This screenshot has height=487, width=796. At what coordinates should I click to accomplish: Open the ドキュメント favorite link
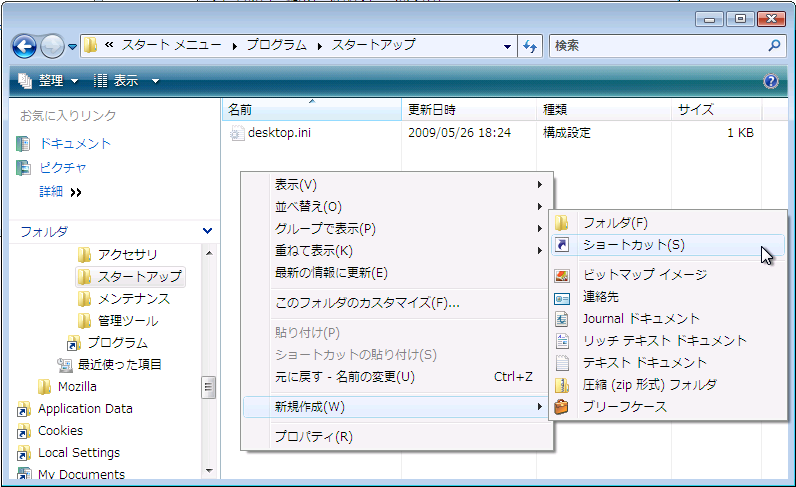coord(75,144)
